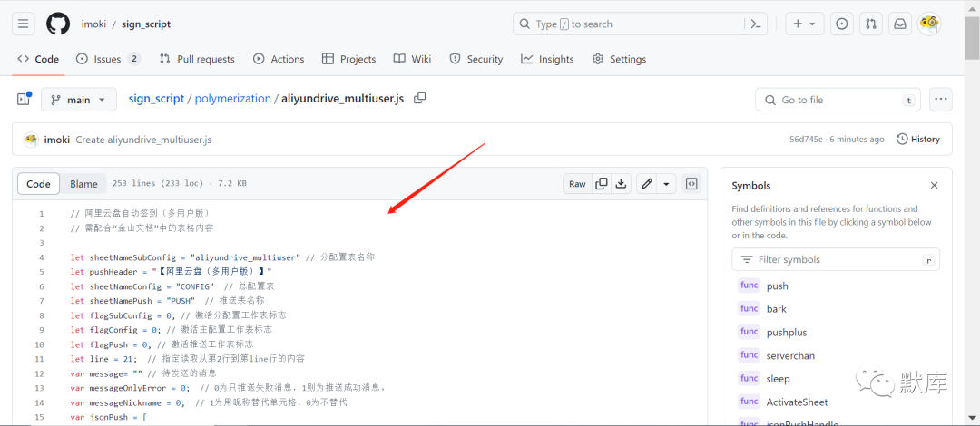Open the imoki author link in the commit row
The width and height of the screenshot is (980, 426).
coord(57,140)
